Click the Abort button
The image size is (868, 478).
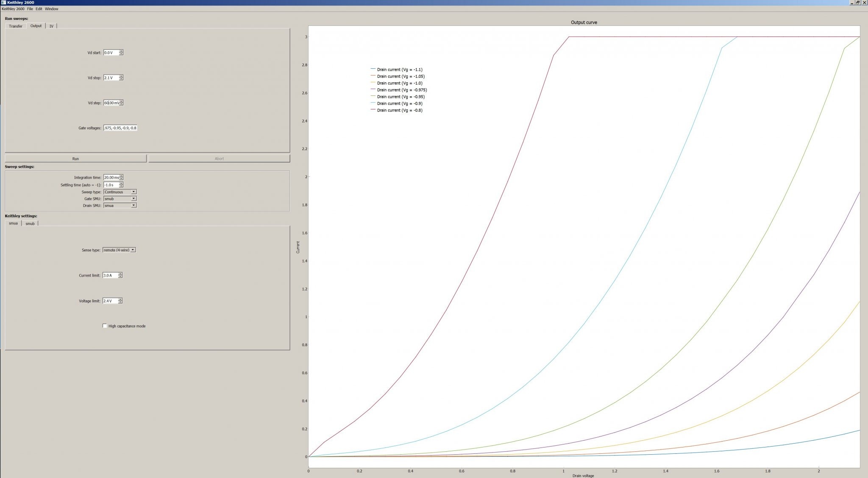(x=219, y=159)
